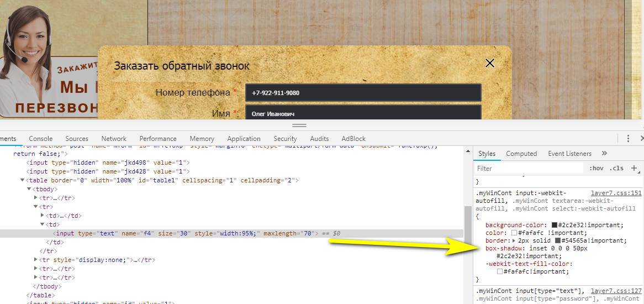
Task: Expand the hidden tr display:none row
Action: [x=36, y=260]
